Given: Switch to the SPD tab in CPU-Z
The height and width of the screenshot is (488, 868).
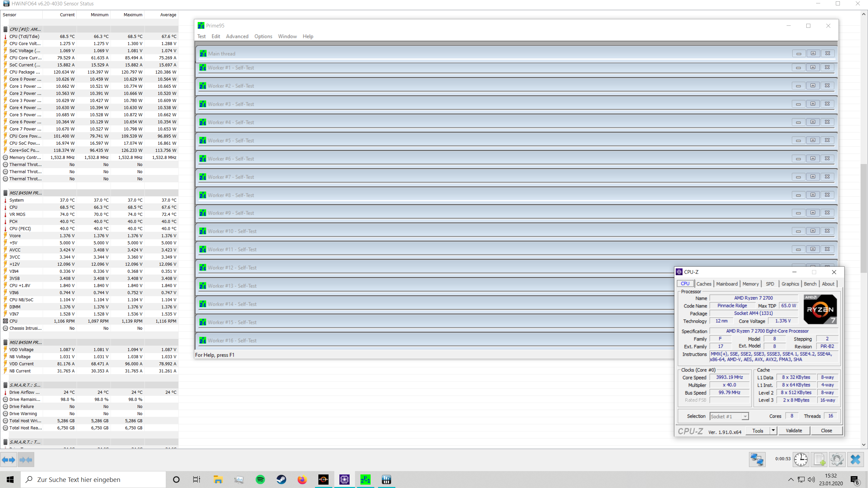Looking at the screenshot, I should click(770, 284).
